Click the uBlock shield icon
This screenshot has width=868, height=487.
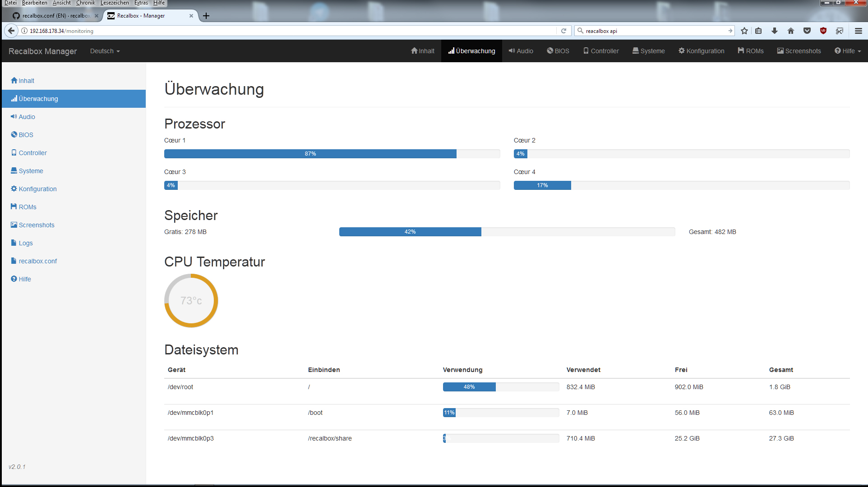(823, 31)
